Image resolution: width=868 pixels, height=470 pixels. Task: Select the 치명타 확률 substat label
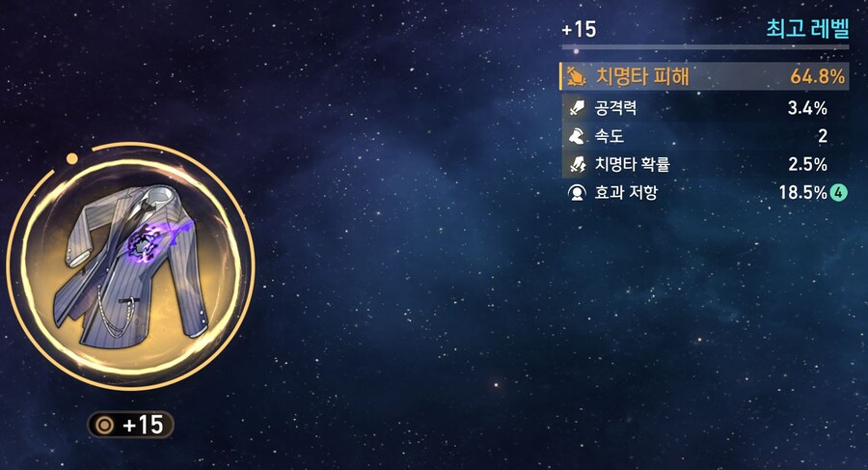632,164
